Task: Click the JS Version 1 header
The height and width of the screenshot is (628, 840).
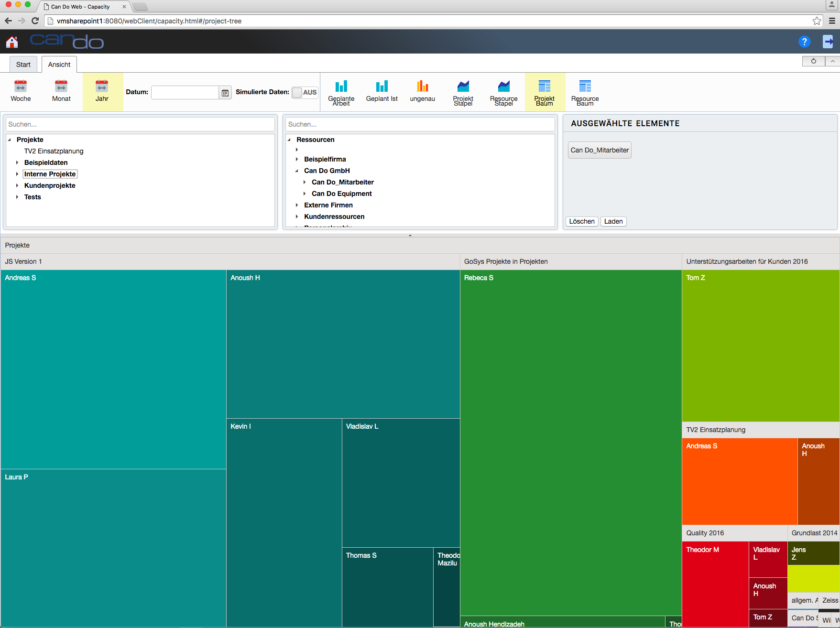Action: [230, 261]
